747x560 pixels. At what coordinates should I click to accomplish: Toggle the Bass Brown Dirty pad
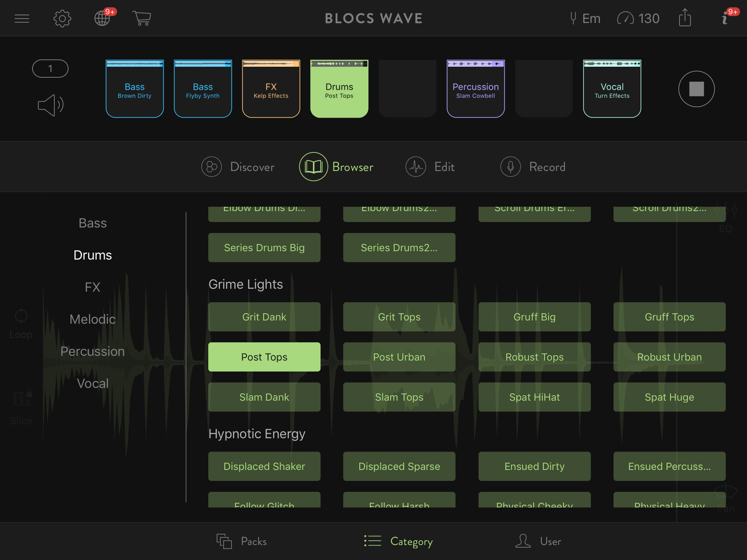[x=135, y=89]
